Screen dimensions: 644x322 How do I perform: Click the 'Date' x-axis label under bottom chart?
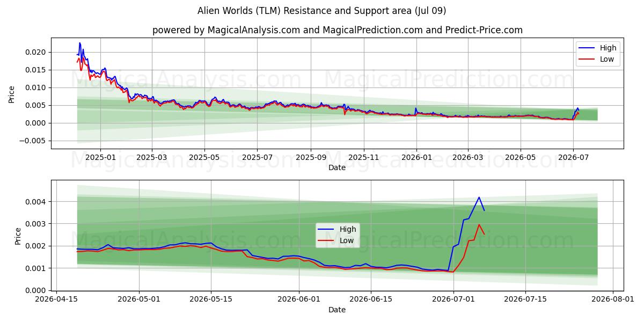pos(337,310)
